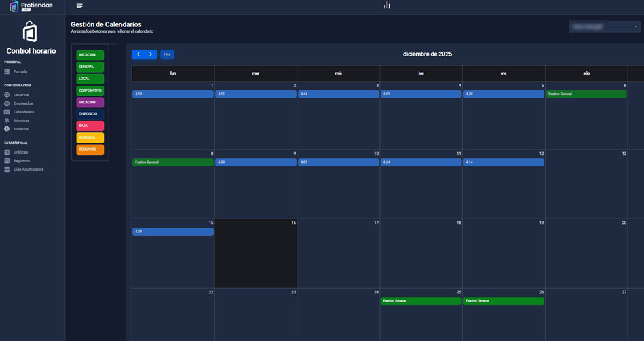Select the purple VACACION button
The height and width of the screenshot is (341, 644).
(90, 103)
